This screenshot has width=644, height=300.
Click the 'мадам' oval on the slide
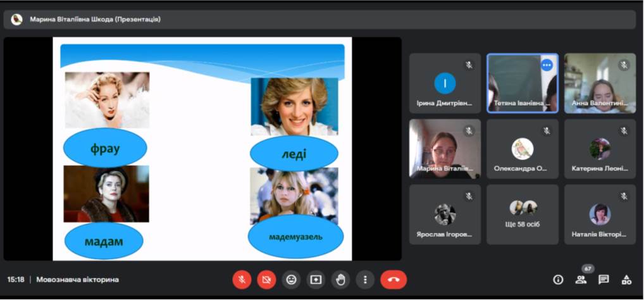point(104,241)
